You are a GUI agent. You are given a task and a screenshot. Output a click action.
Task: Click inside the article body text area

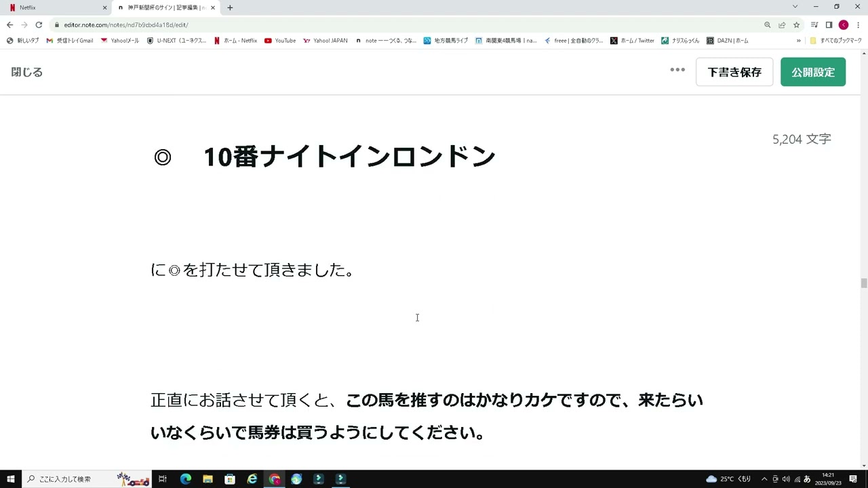click(x=417, y=318)
